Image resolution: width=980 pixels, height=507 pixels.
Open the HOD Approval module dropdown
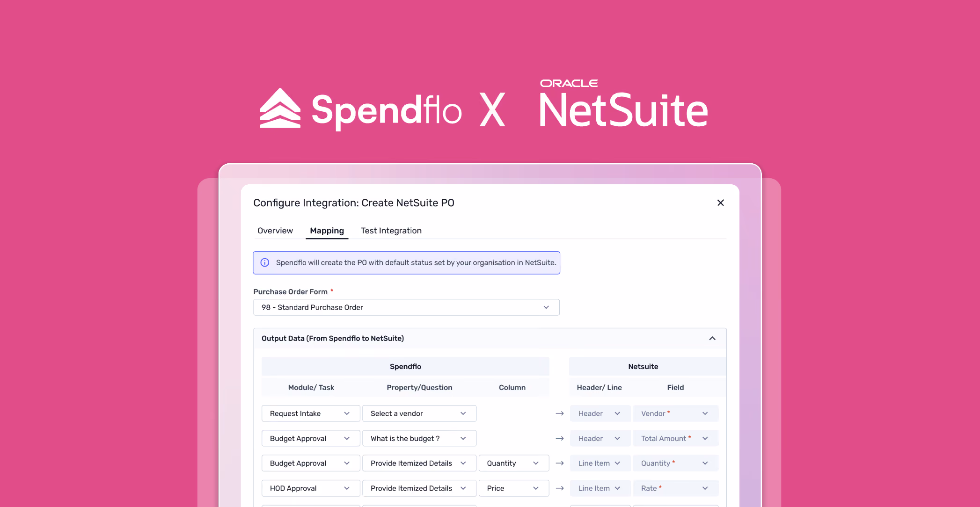coord(311,488)
